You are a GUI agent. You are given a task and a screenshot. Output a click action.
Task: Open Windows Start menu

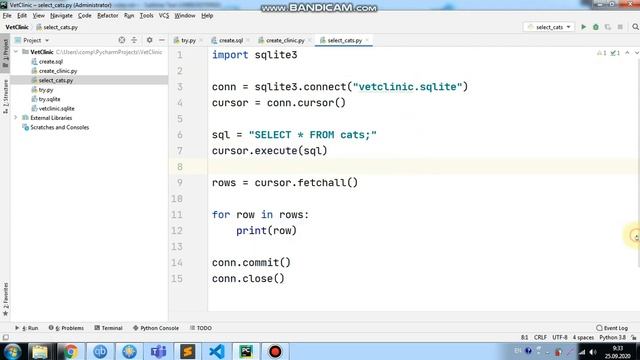(x=12, y=351)
